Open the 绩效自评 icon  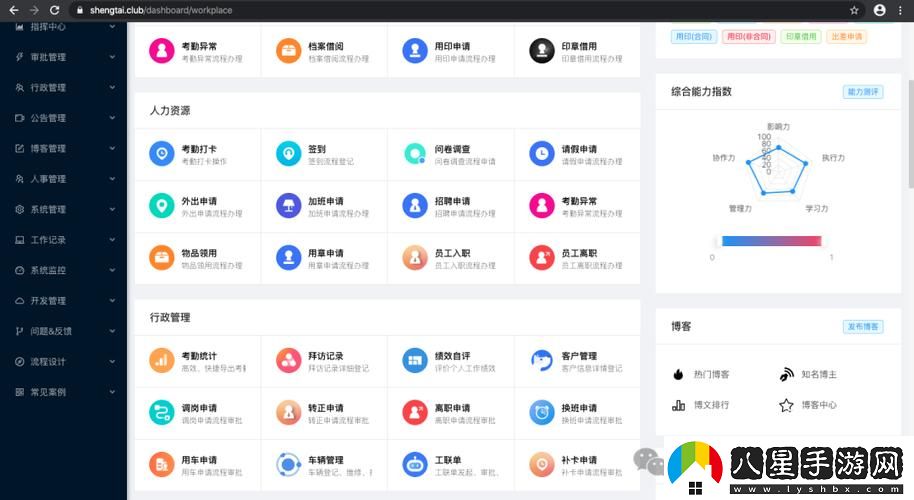(x=415, y=361)
